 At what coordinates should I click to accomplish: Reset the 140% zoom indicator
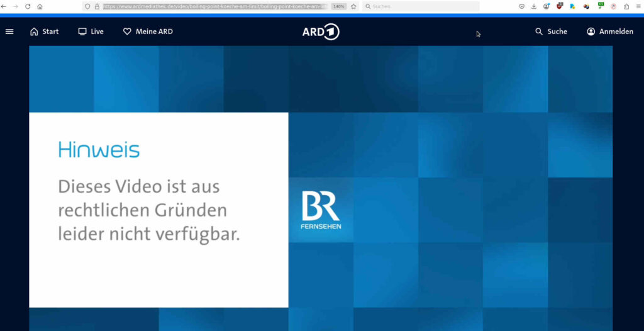coord(339,6)
